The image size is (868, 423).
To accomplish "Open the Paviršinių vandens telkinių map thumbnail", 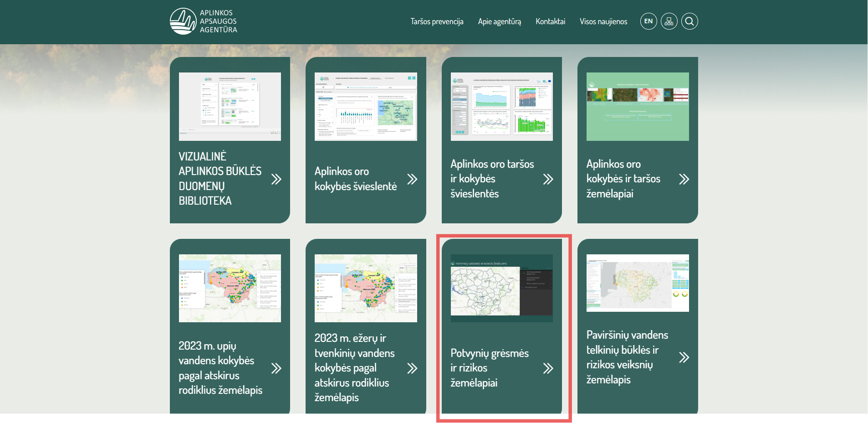I will tap(638, 283).
